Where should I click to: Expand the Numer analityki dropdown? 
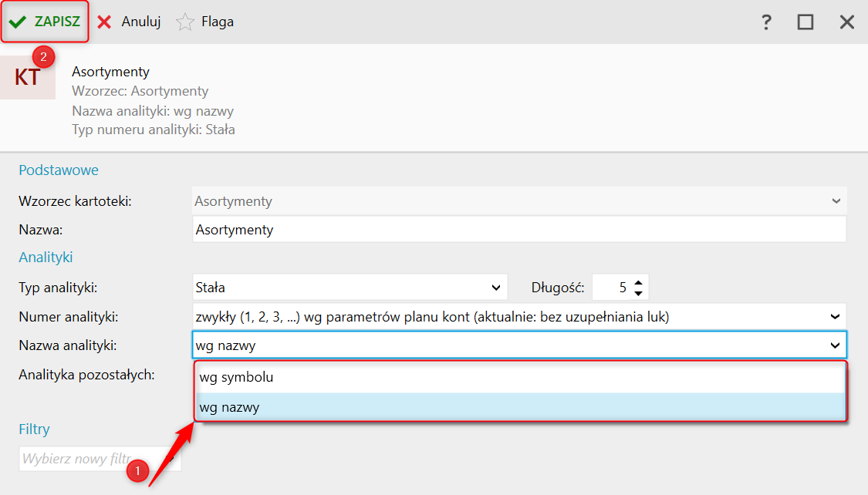[835, 316]
